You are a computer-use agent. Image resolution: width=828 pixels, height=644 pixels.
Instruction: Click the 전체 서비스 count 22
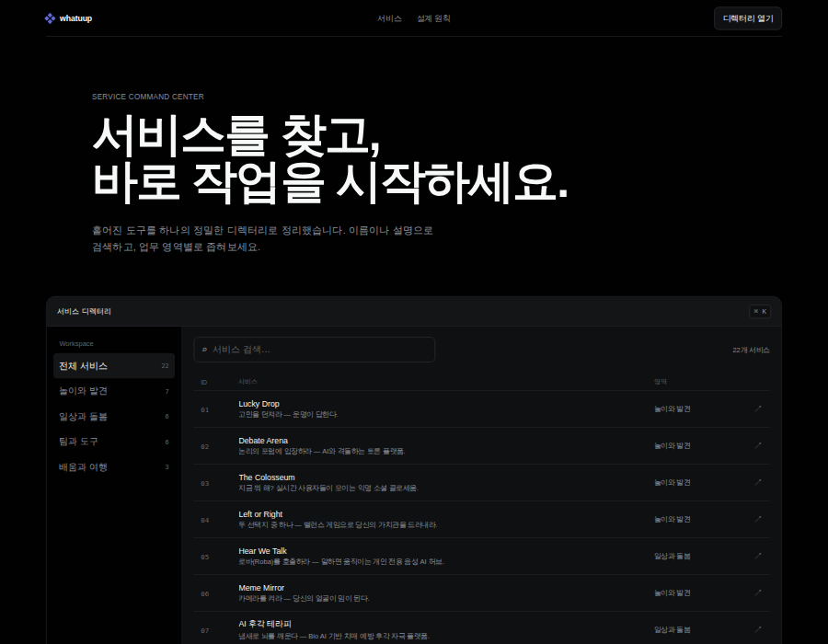click(x=165, y=366)
